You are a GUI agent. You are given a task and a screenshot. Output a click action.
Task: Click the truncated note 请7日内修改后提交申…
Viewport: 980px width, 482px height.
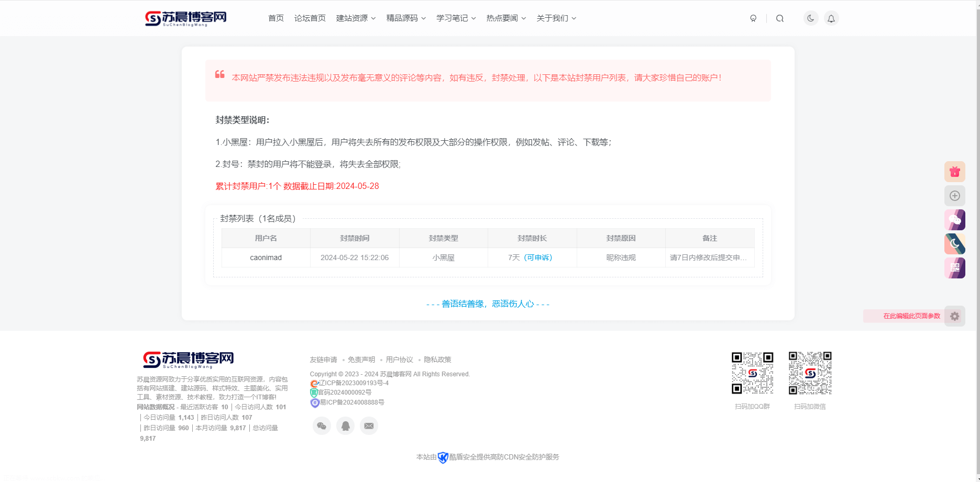709,257
